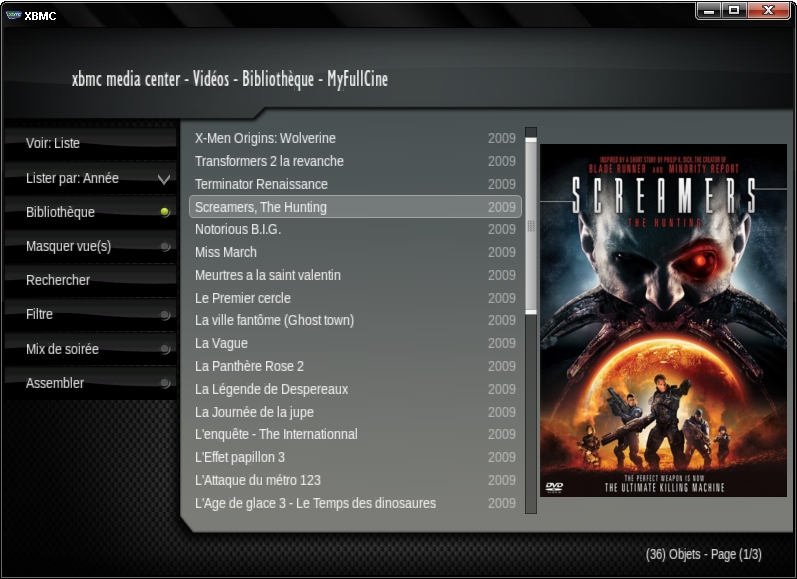The image size is (797, 579).
Task: Open the Lister par: Année sort arrow
Action: [164, 179]
